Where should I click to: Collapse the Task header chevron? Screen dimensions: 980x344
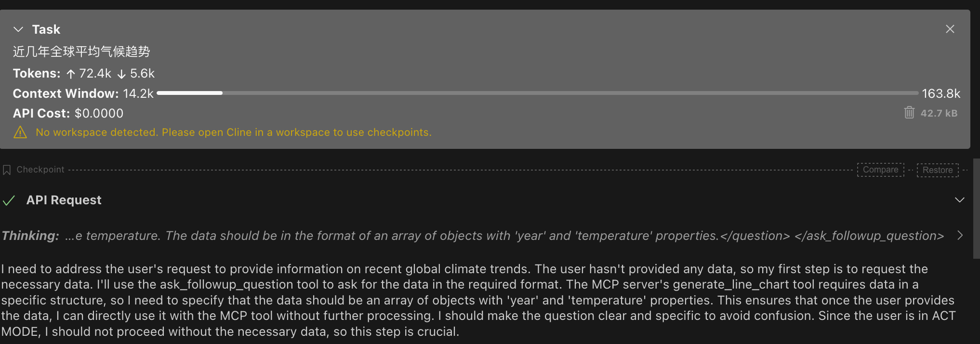[18, 29]
